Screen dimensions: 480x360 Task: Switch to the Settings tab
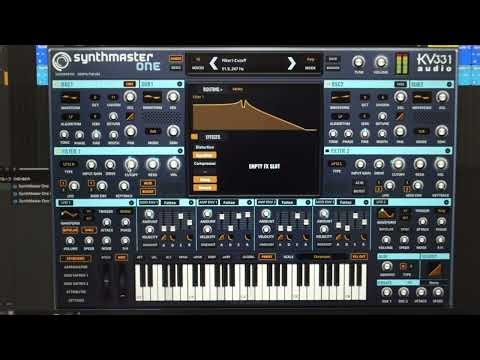coord(76,300)
